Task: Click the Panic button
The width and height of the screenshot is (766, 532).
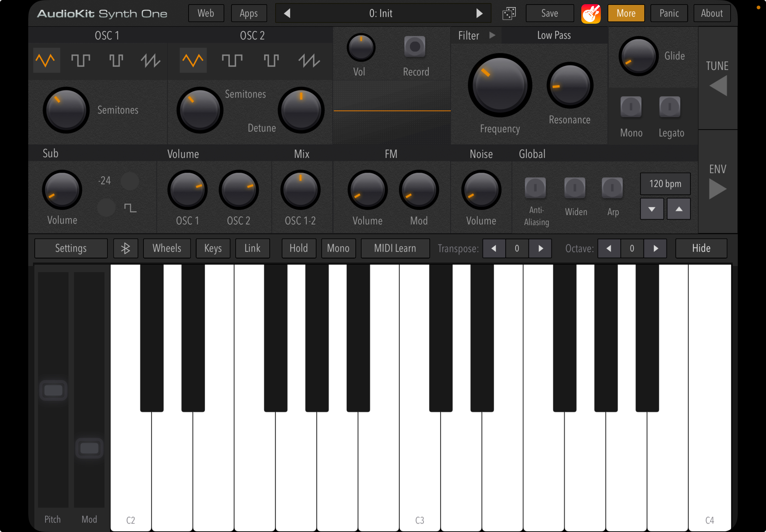Action: 669,13
